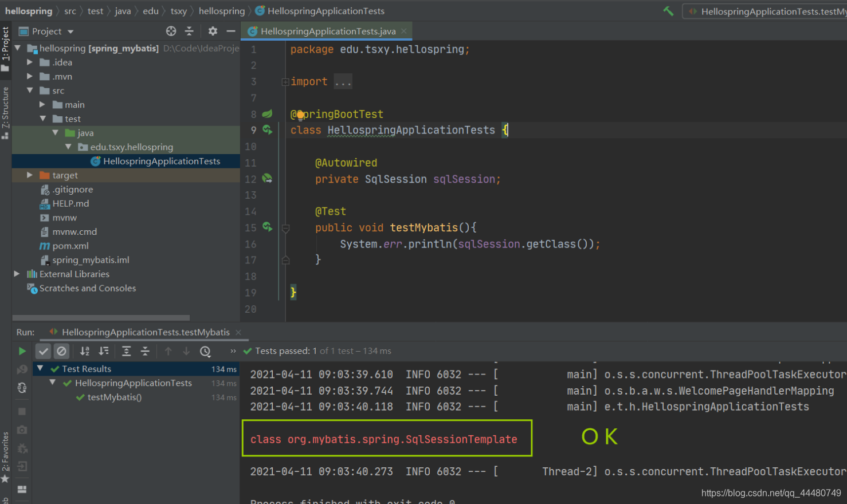Expand all test results
The width and height of the screenshot is (847, 504).
click(x=127, y=351)
